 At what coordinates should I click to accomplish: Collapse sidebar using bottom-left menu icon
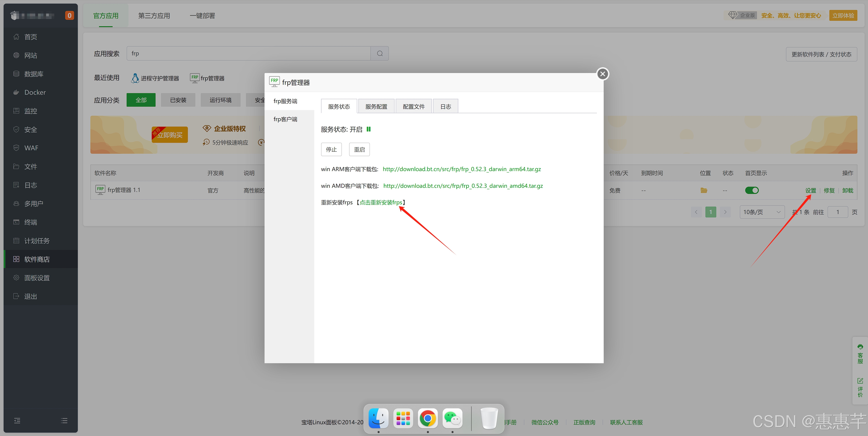(17, 420)
